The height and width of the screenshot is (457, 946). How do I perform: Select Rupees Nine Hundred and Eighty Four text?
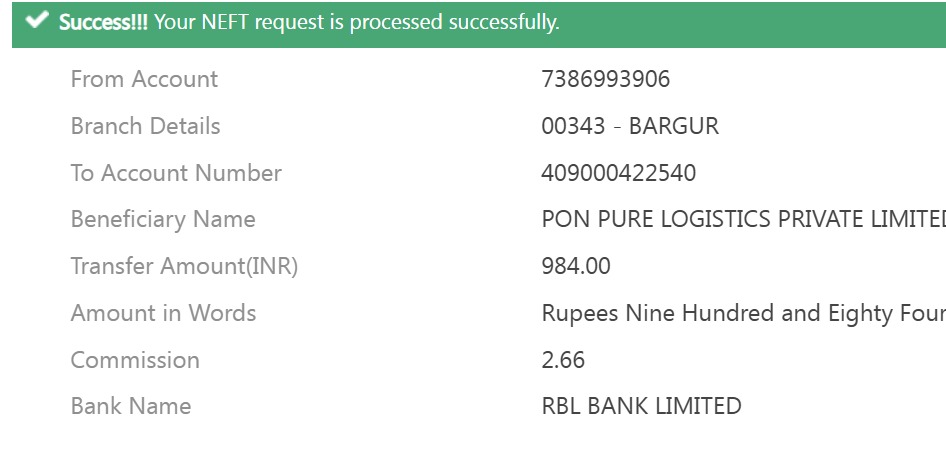pos(742,313)
